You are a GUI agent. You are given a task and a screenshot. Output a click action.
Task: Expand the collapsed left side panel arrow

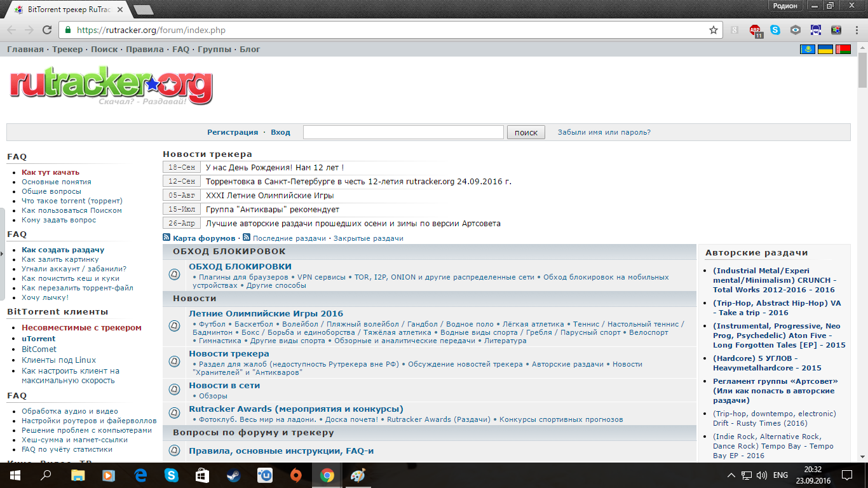click(x=2, y=254)
